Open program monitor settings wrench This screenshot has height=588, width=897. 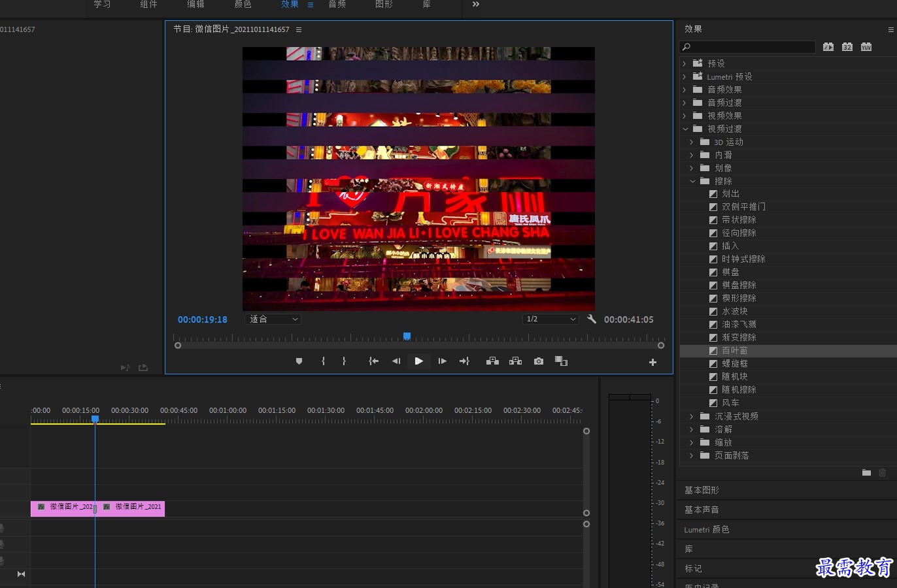(592, 319)
